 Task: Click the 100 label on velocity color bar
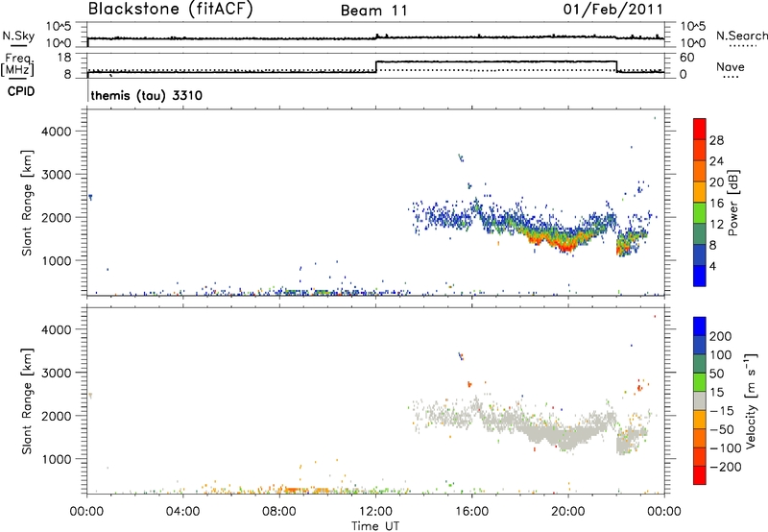tap(721, 355)
